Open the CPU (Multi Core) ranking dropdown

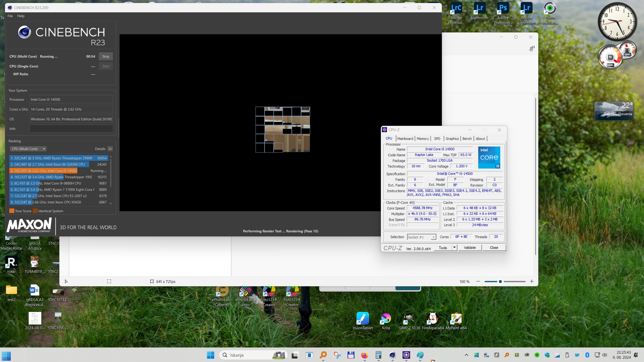point(28,149)
